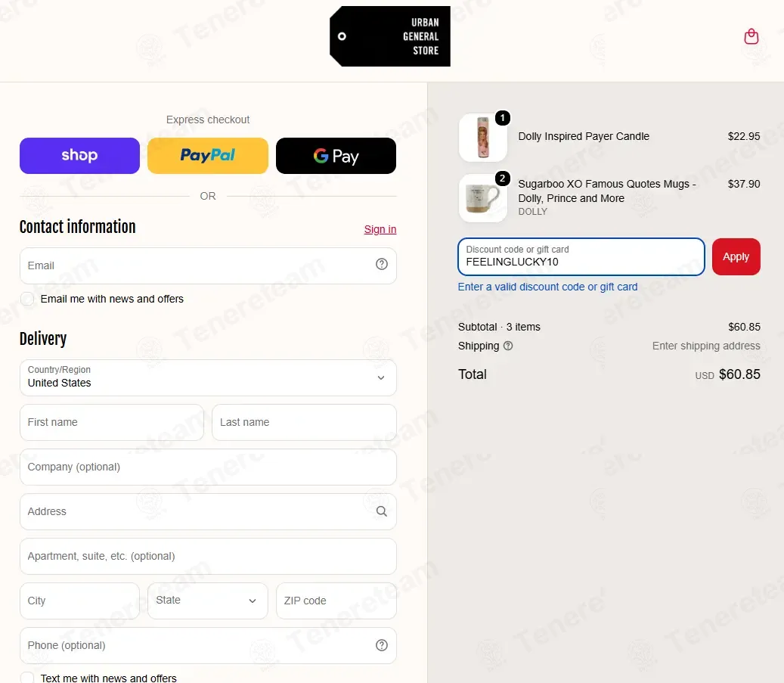784x683 pixels.
Task: Click the red Apply discount button
Action: click(736, 256)
